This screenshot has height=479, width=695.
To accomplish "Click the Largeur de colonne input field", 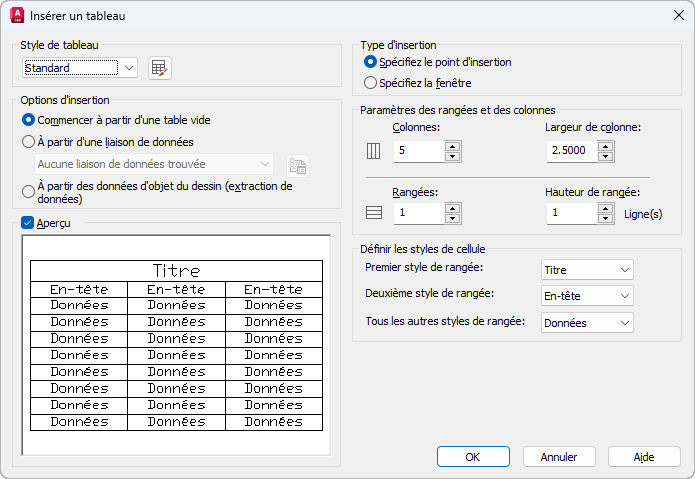I will [571, 151].
